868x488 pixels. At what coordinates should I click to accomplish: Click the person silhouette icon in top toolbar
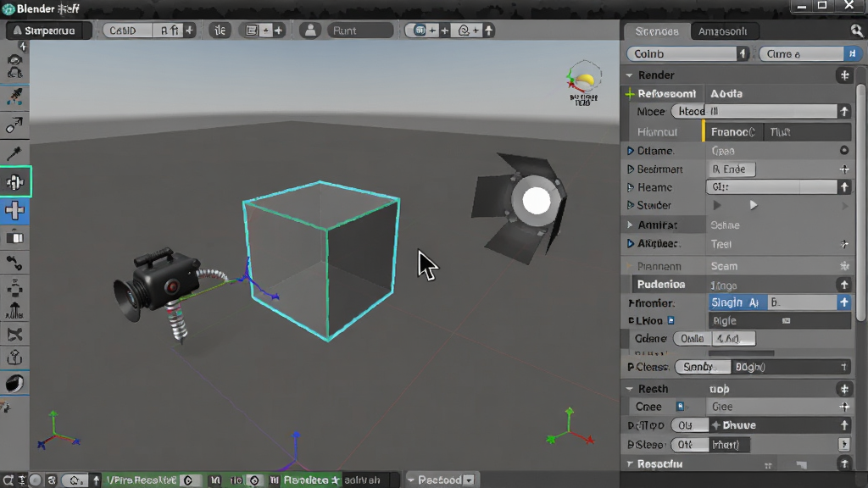point(310,30)
